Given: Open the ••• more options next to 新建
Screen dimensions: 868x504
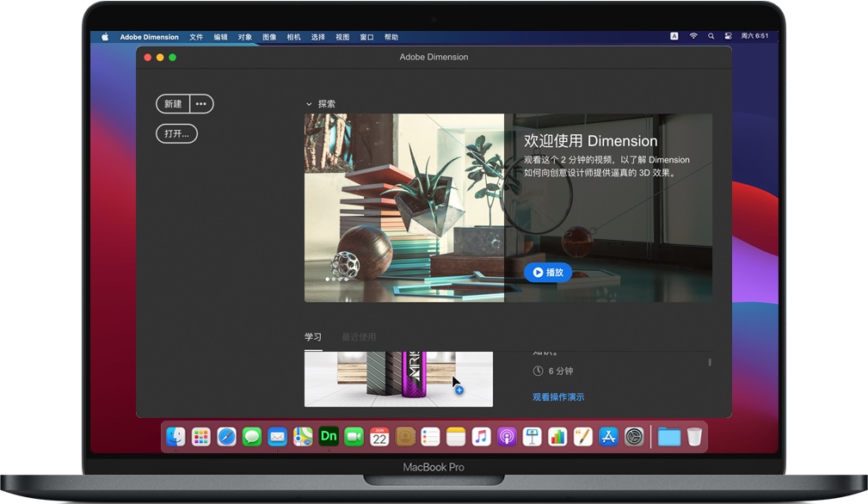Looking at the screenshot, I should [x=201, y=104].
